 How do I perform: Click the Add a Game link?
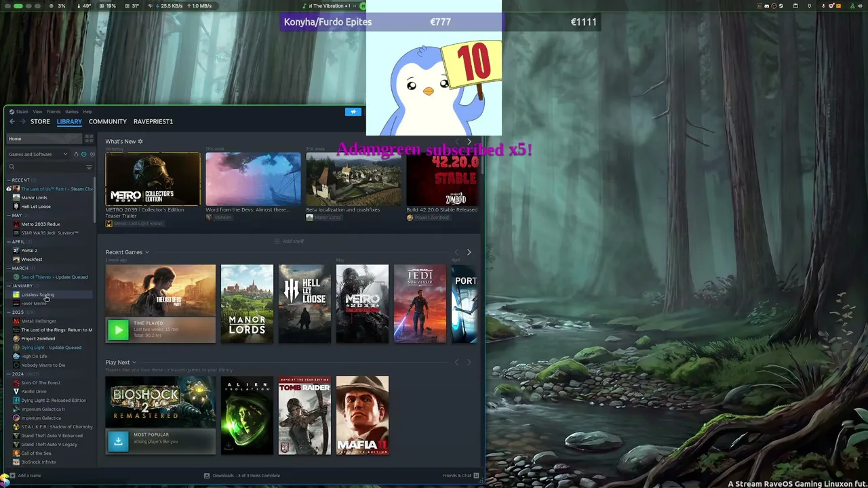[x=30, y=476]
